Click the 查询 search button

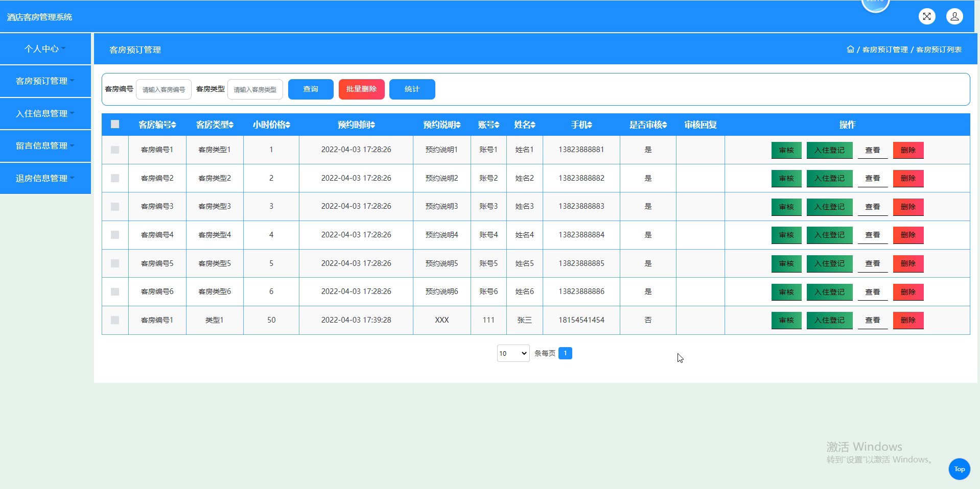(x=311, y=89)
